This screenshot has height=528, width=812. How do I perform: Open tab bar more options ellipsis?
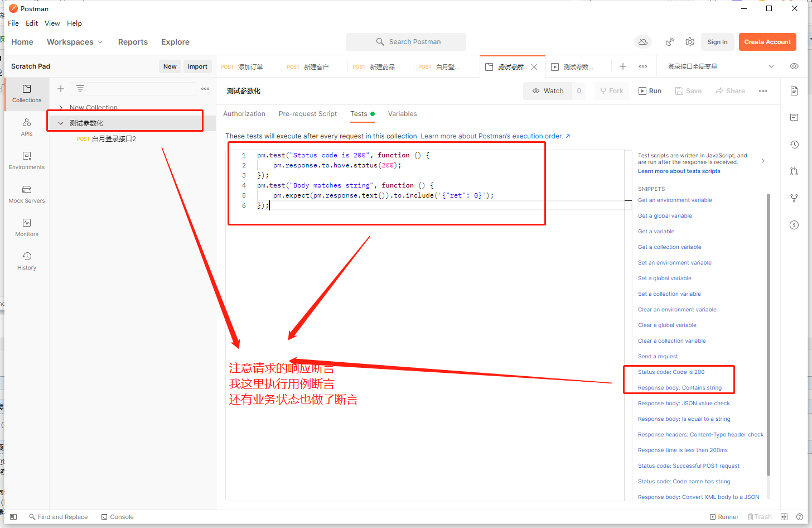click(x=643, y=66)
